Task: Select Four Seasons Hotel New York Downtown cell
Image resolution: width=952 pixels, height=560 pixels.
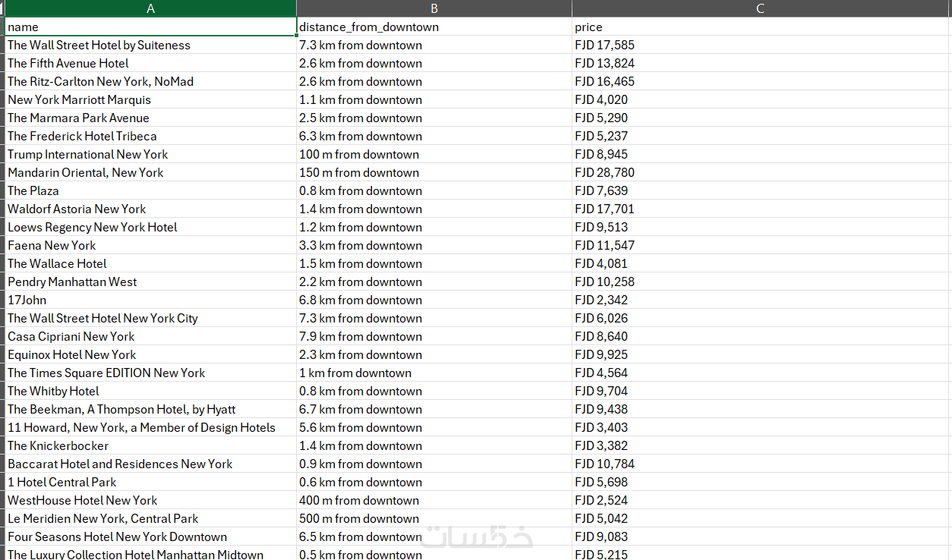Action: tap(150, 536)
